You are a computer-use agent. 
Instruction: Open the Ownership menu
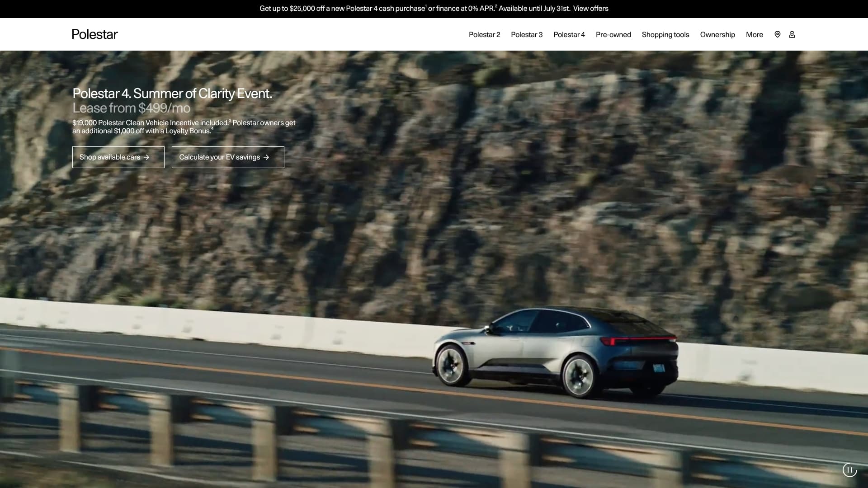[717, 34]
